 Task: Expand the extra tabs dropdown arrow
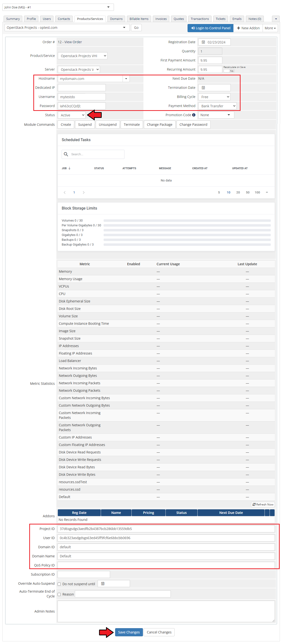pos(276,19)
